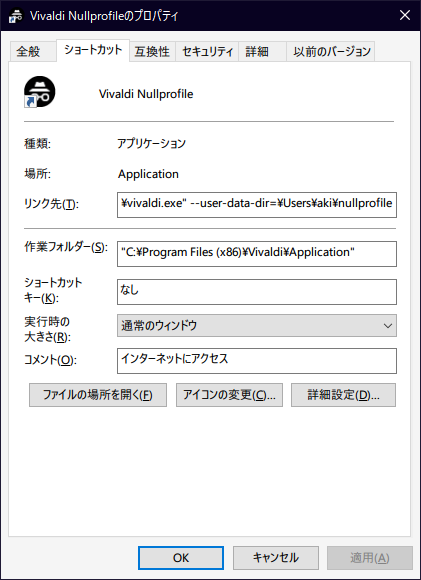Image resolution: width=421 pixels, height=580 pixels.
Task: Click the ショートカットキー field showing なし
Action: [x=257, y=292]
